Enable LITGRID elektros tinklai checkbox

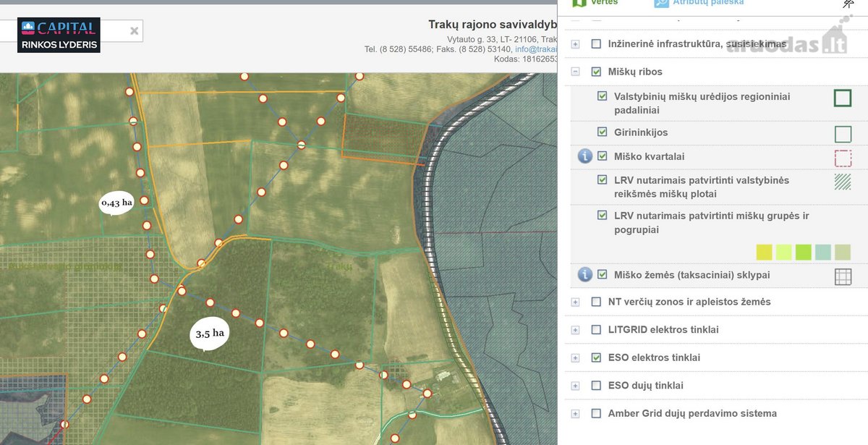[x=596, y=329]
